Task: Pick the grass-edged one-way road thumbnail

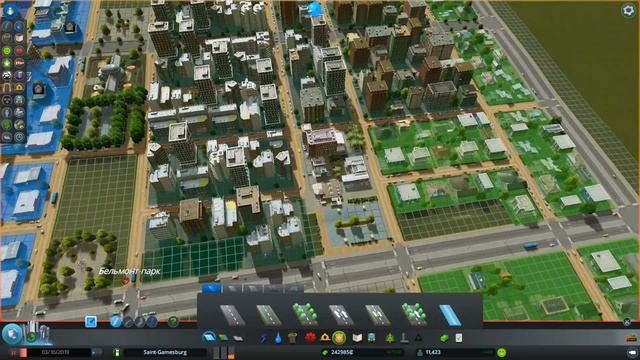Action: [x=378, y=314]
